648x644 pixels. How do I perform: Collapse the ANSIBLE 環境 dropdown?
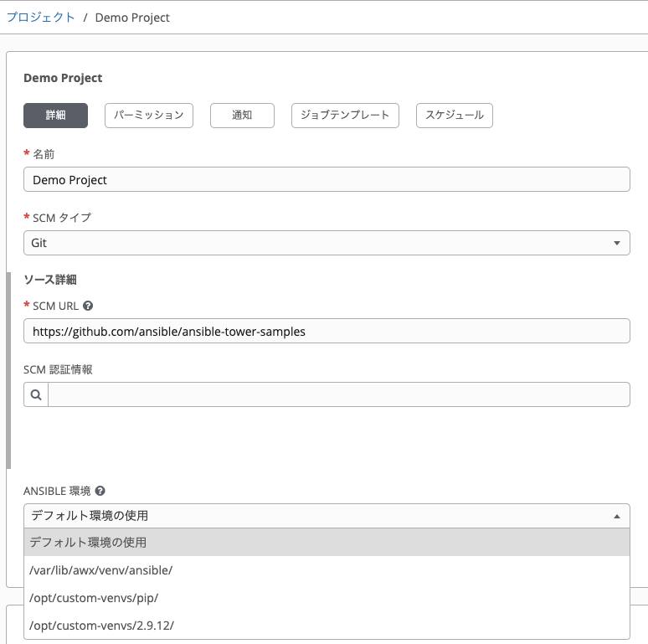327,516
